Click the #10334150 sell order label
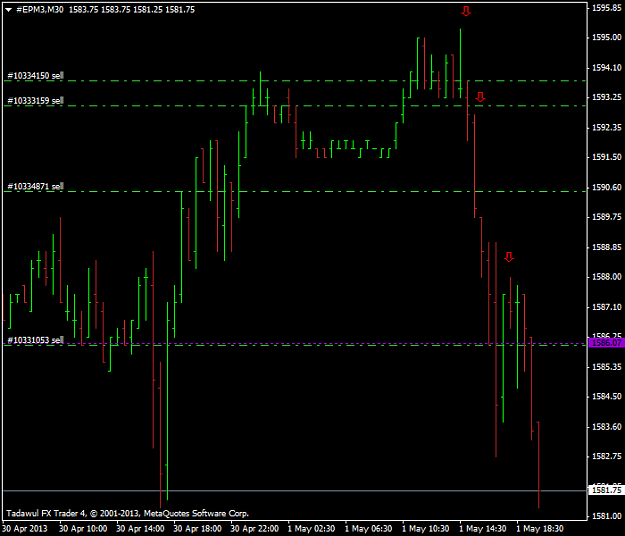This screenshot has height=536, width=625. 35,76
